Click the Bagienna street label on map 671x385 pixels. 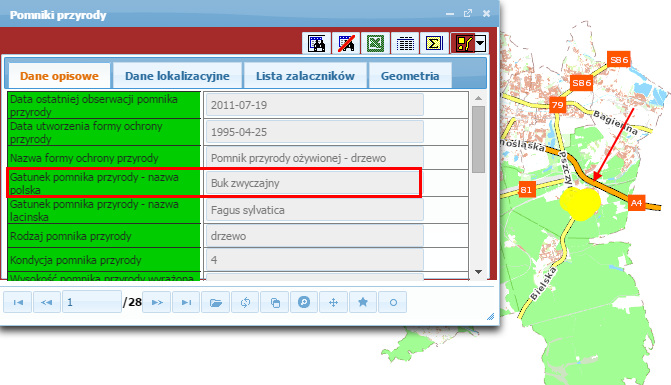616,123
